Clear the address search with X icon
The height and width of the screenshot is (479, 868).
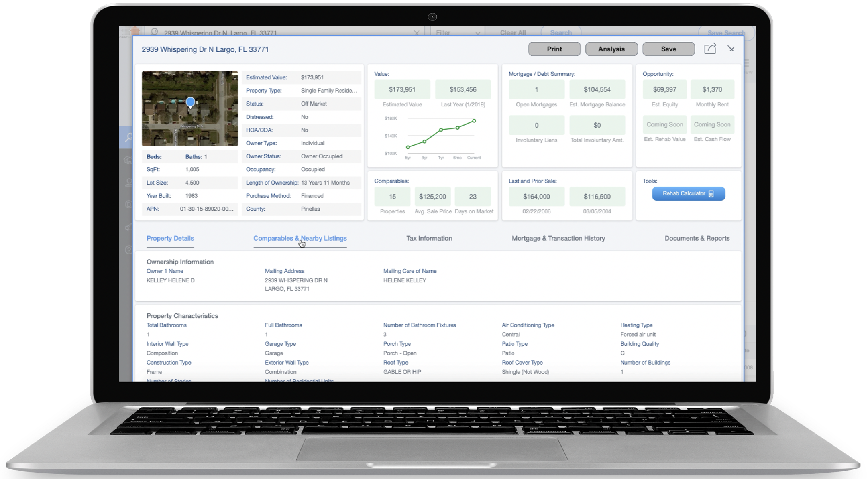pos(416,33)
